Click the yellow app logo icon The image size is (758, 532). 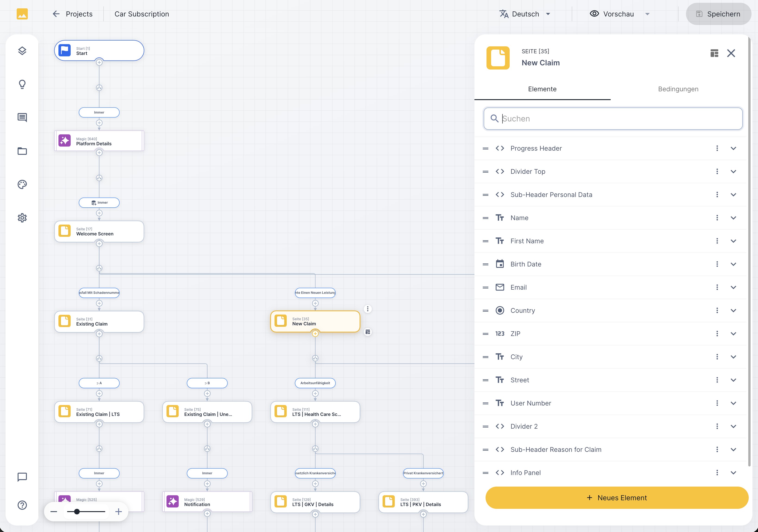click(x=22, y=14)
